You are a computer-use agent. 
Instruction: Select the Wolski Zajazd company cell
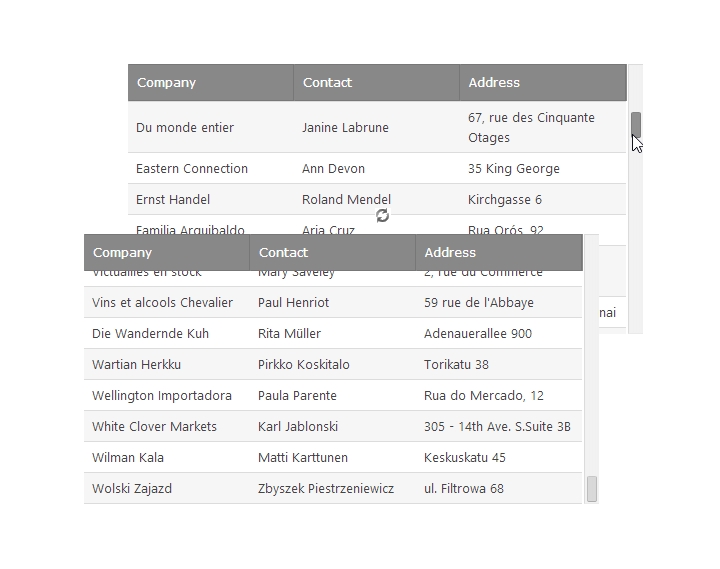point(167,489)
